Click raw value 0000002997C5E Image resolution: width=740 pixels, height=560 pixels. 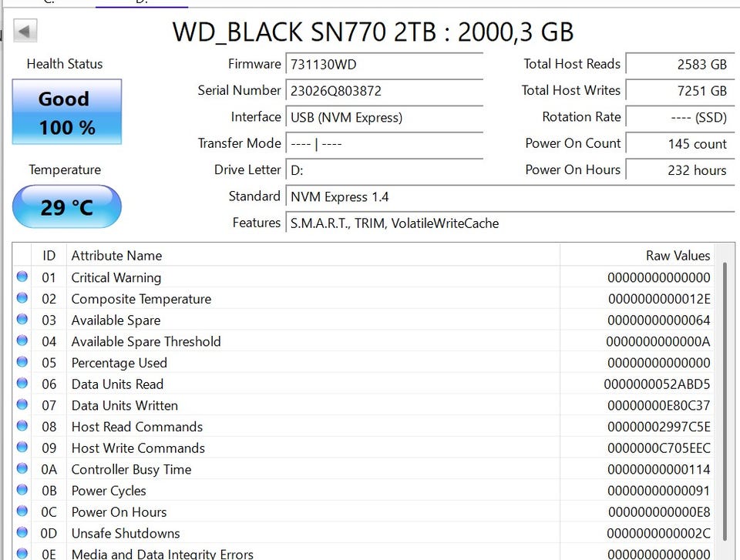coord(659,427)
